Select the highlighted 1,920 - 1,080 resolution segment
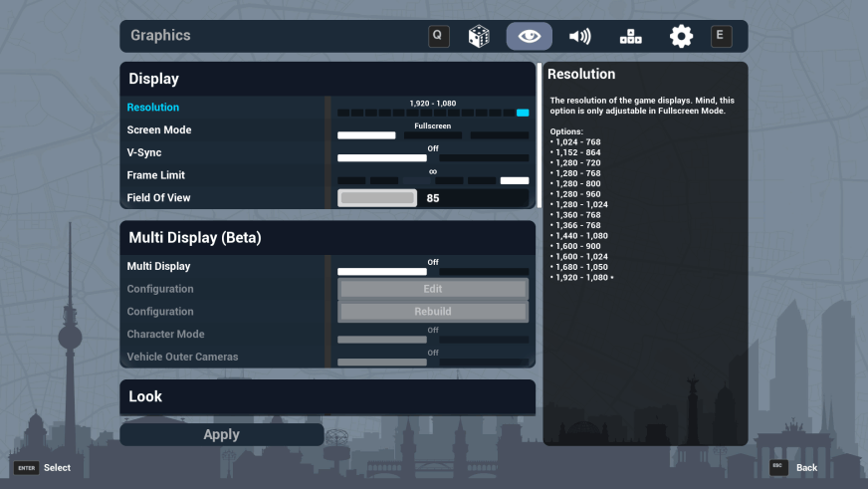Image resolution: width=868 pixels, height=489 pixels. [523, 113]
